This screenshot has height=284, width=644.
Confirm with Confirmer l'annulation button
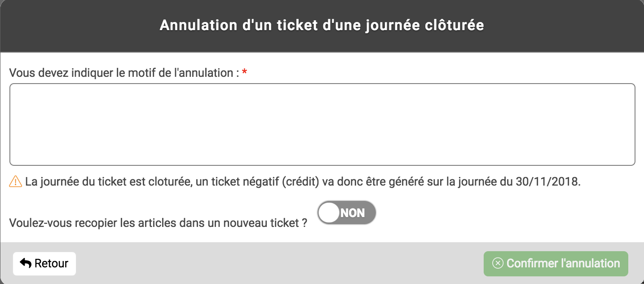556,263
